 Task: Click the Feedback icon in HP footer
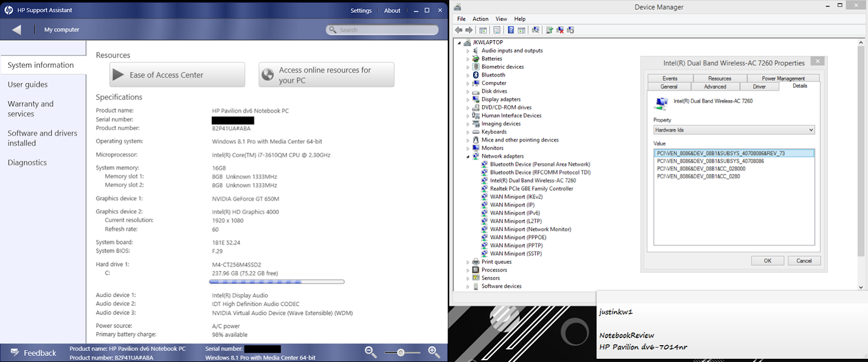tap(15, 352)
